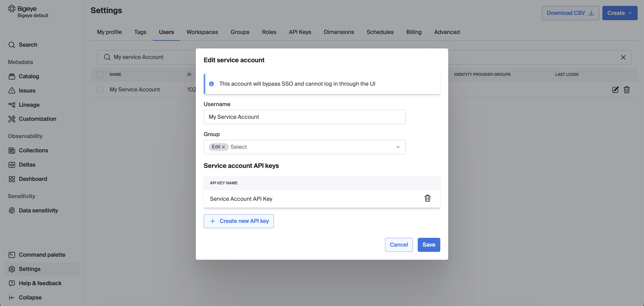Open the Create dropdown button
Screen dimensions: 644x306
tap(619, 13)
